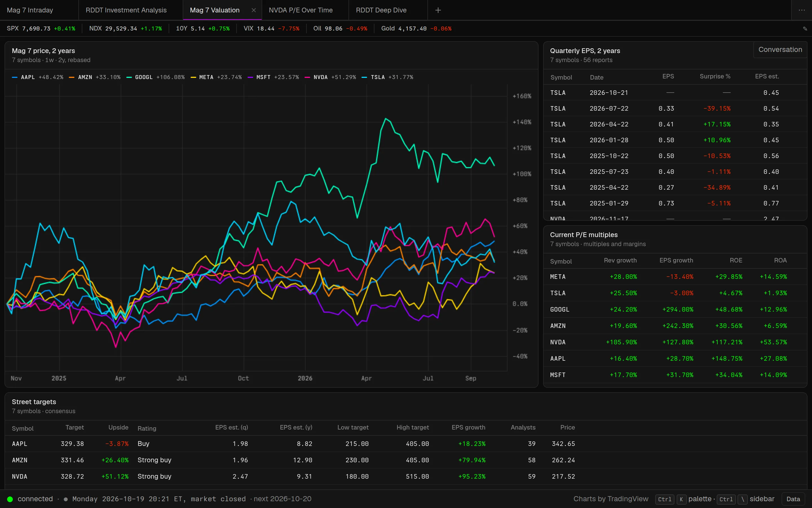Sort P/E multiples by ROE column
The height and width of the screenshot is (508, 812).
[736, 260]
